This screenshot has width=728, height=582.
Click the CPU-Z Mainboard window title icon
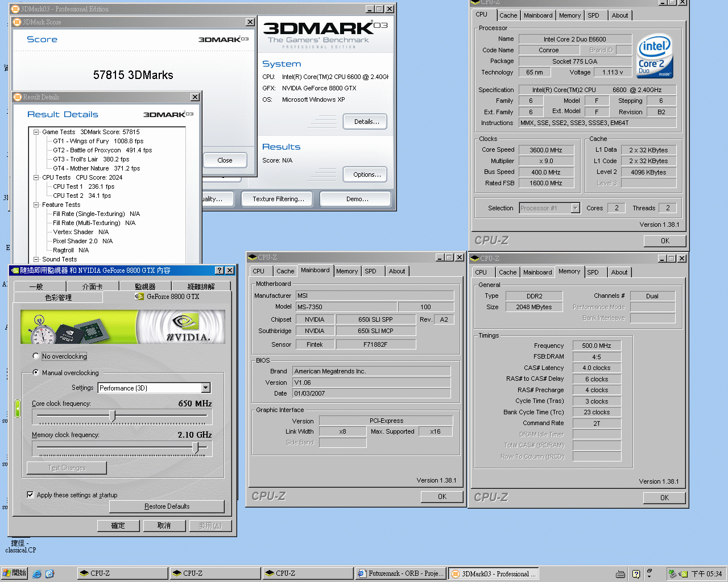coord(253,257)
